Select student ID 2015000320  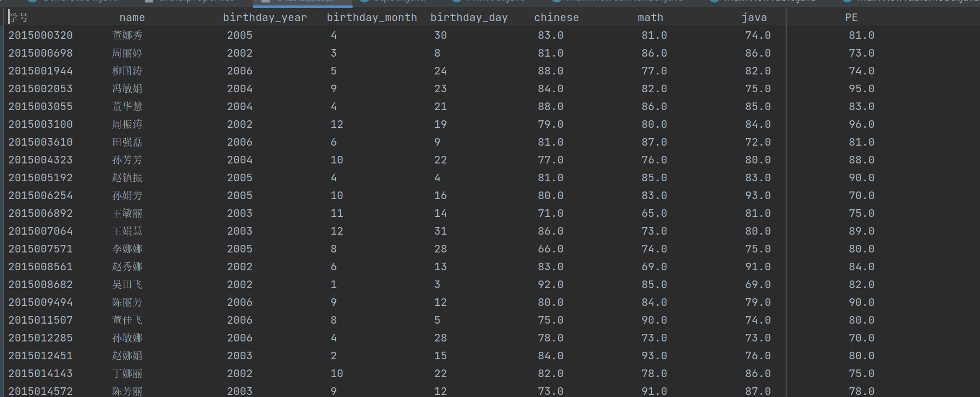40,36
